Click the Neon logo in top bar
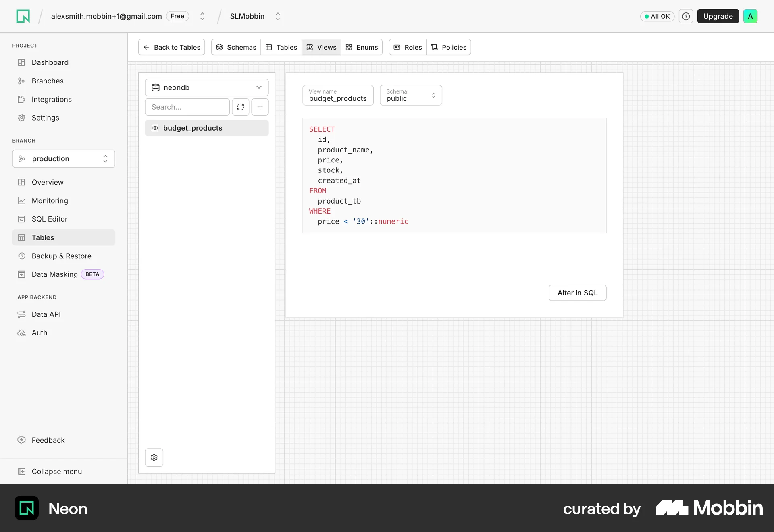 23,16
